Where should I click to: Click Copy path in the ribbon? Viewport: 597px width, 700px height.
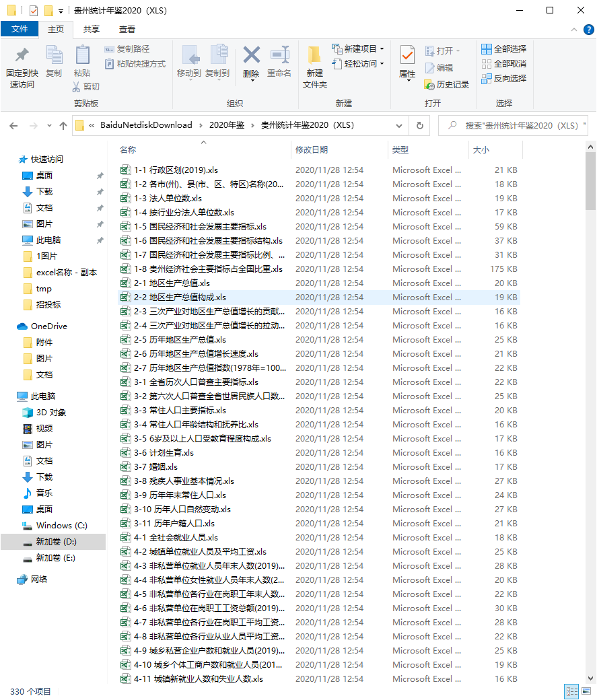[127, 49]
